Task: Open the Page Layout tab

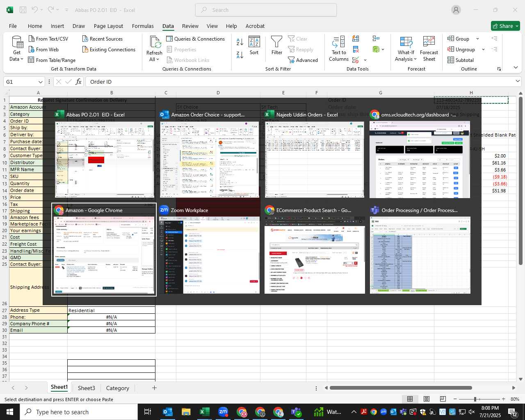Action: 108,26
